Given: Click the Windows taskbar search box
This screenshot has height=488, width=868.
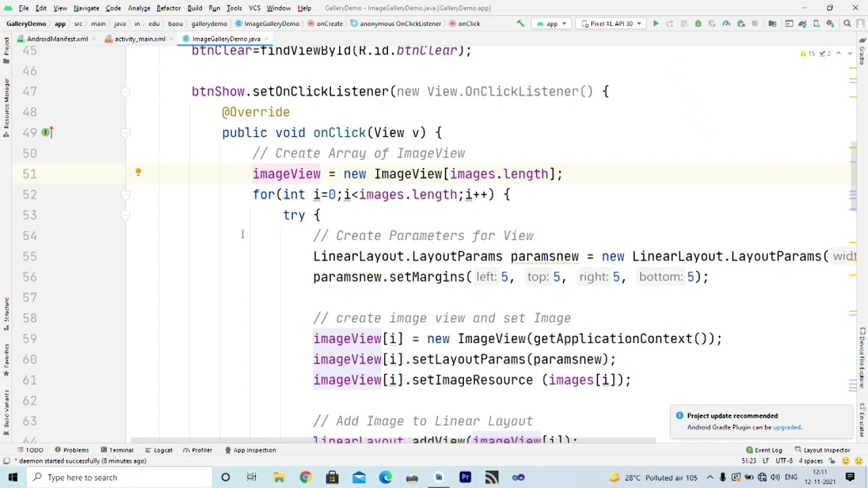Looking at the screenshot, I should 119,477.
